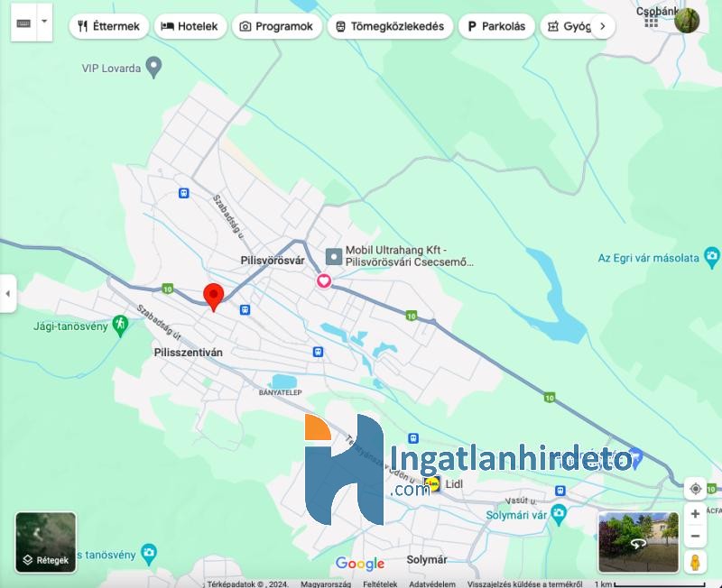
Task: Collapse the side panel with the left arrow
Action: click(8, 293)
